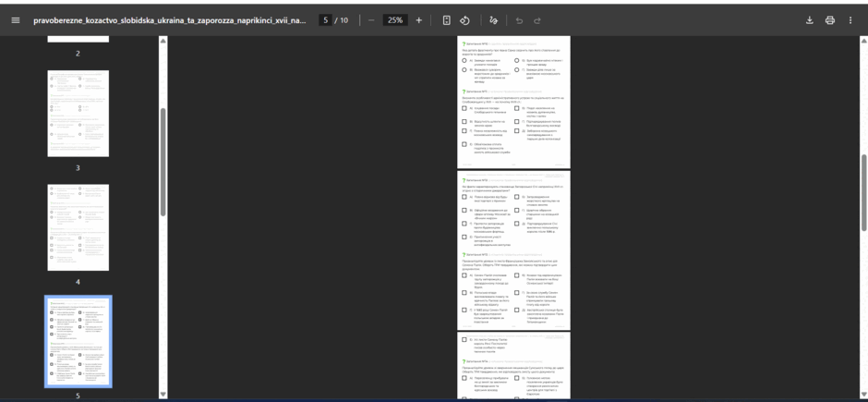Click the undo arrow icon
868x402 pixels.
(519, 20)
